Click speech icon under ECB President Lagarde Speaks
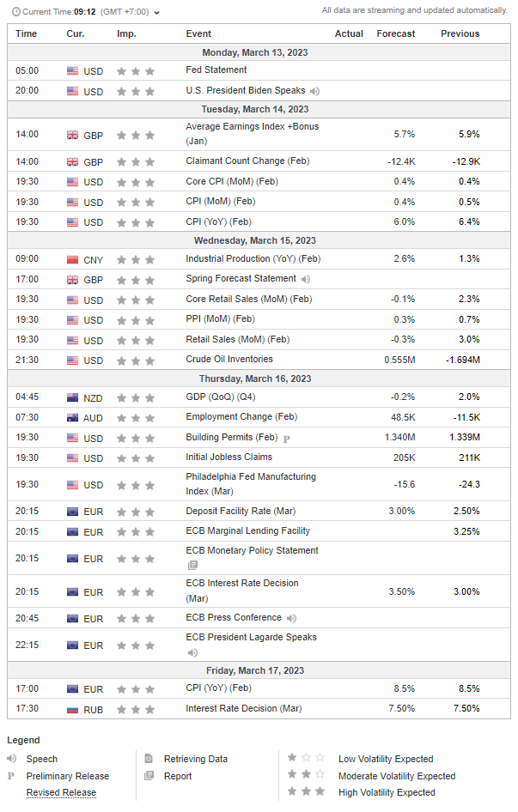The image size is (518, 812). pos(192,651)
